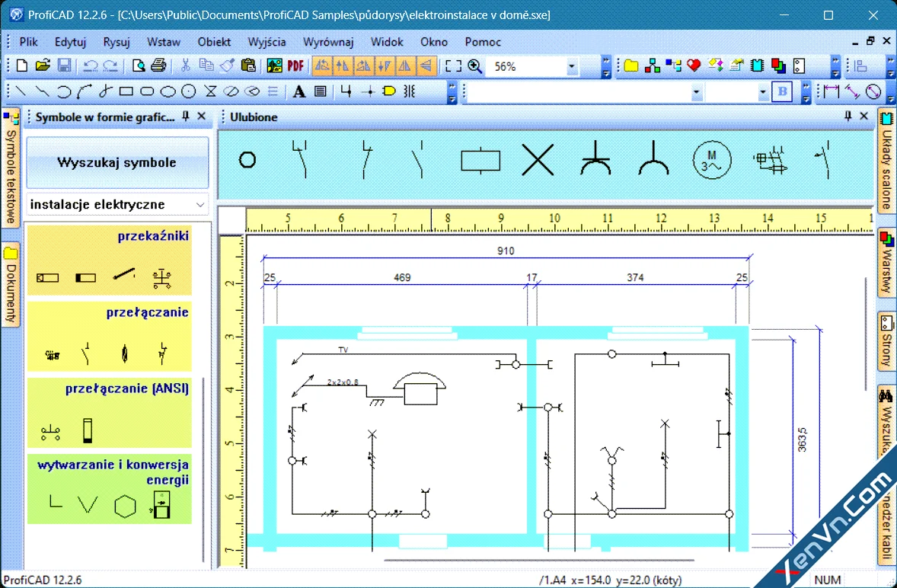897x588 pixels.
Task: Click the printer icon to print
Action: (158, 66)
